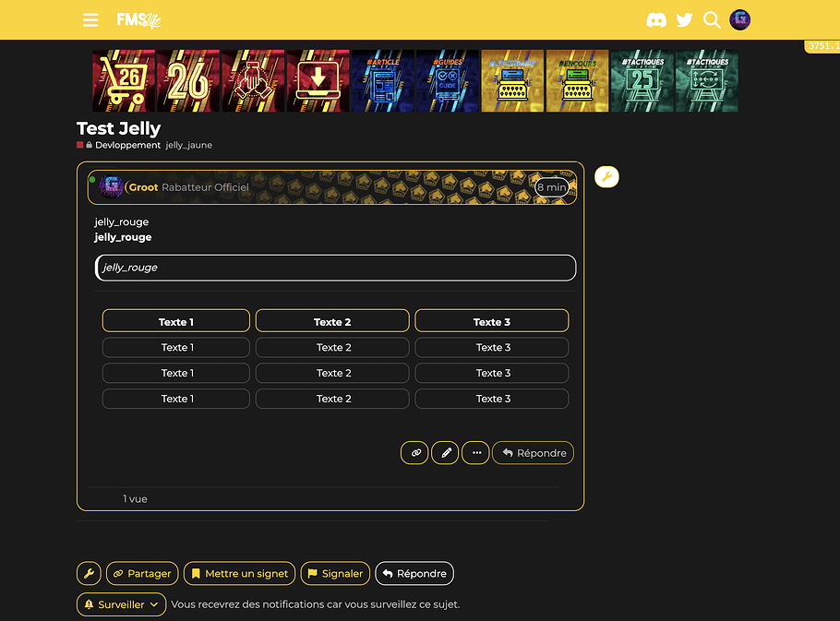This screenshot has width=840, height=621.
Task: Open the user avatar menu in header
Action: tap(739, 20)
